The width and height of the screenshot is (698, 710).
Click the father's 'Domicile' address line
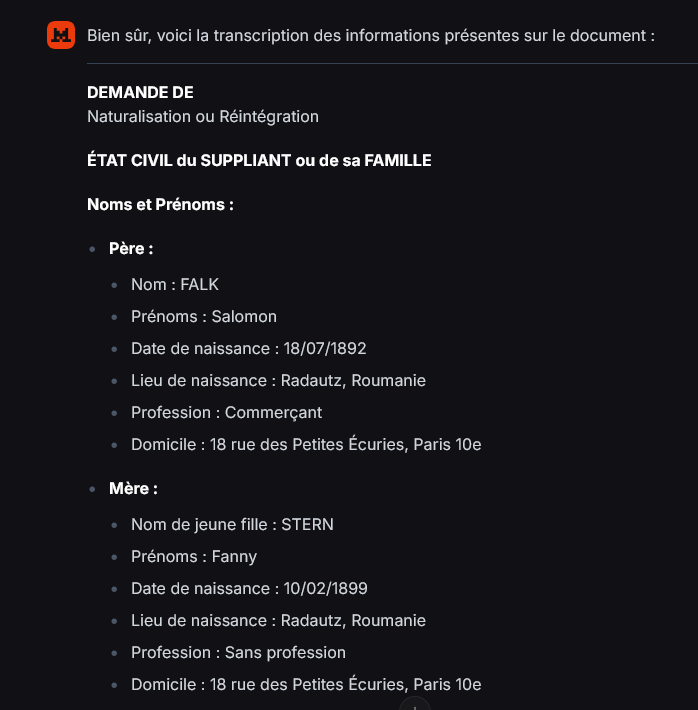point(306,444)
